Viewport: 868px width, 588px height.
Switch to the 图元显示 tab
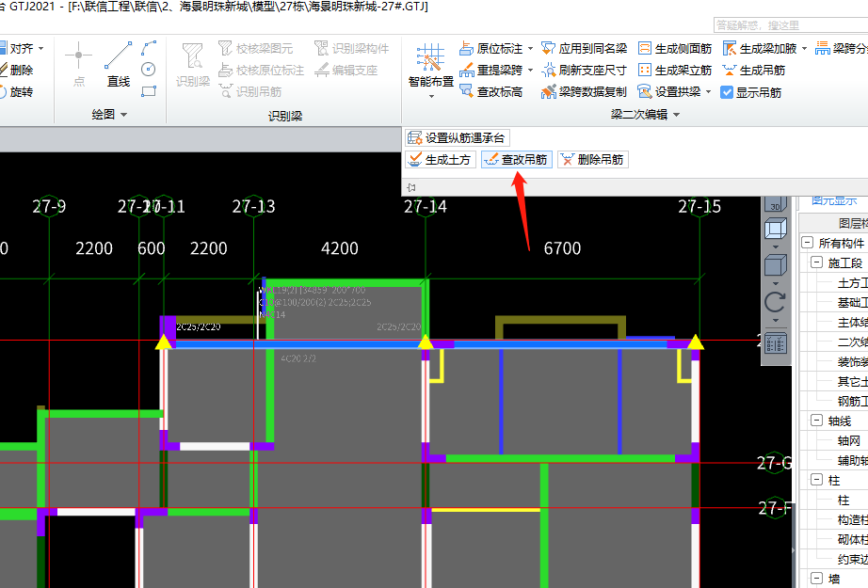[834, 199]
